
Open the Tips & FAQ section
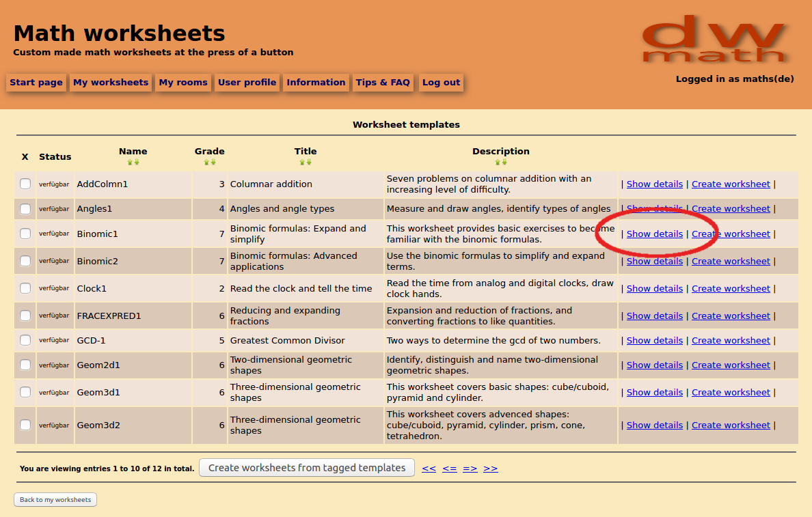(383, 82)
